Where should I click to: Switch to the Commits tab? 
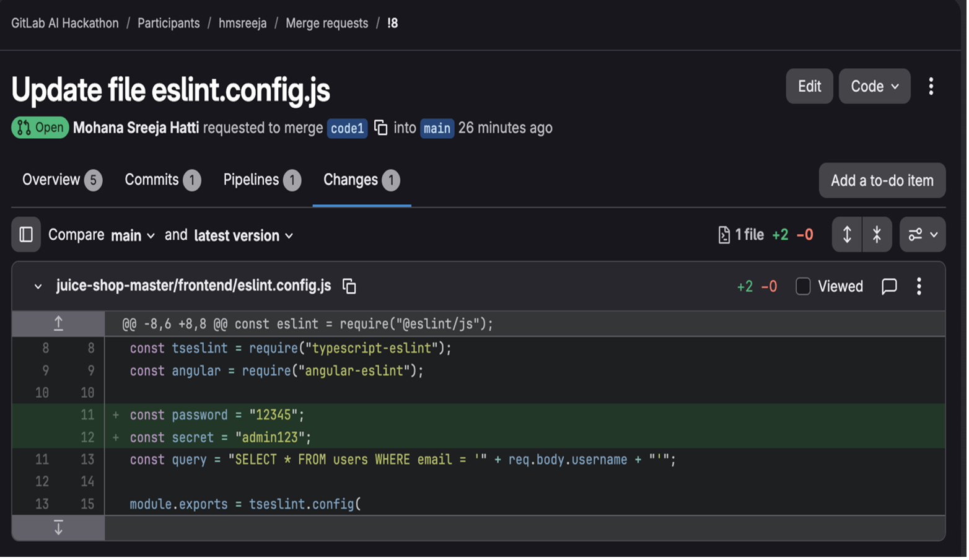pyautogui.click(x=162, y=180)
